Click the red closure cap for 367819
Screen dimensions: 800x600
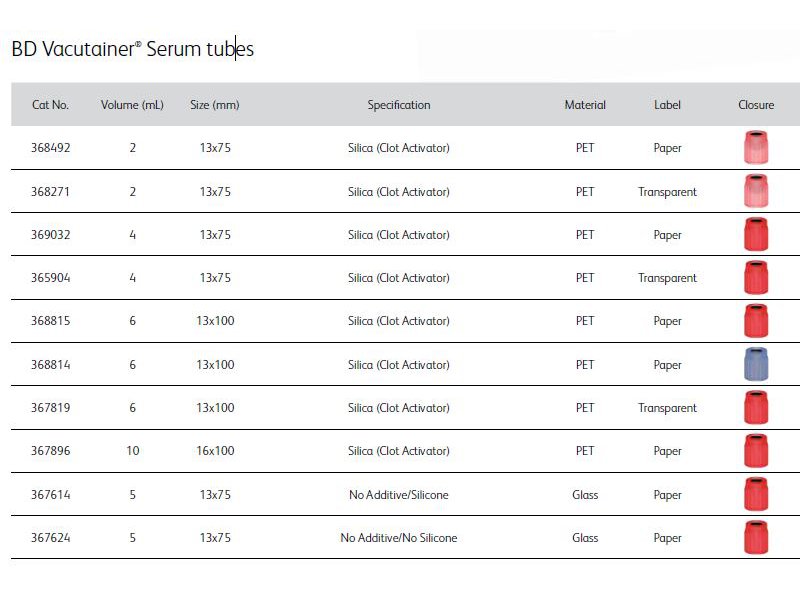tap(756, 407)
